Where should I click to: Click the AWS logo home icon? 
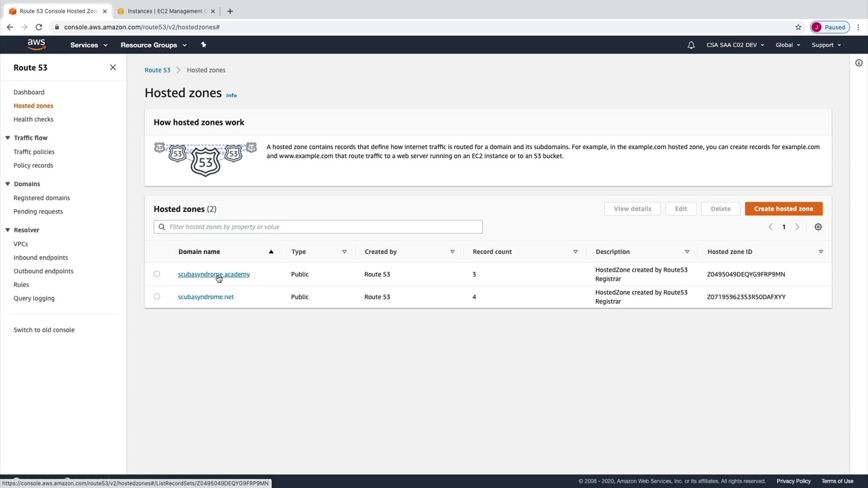pyautogui.click(x=37, y=45)
